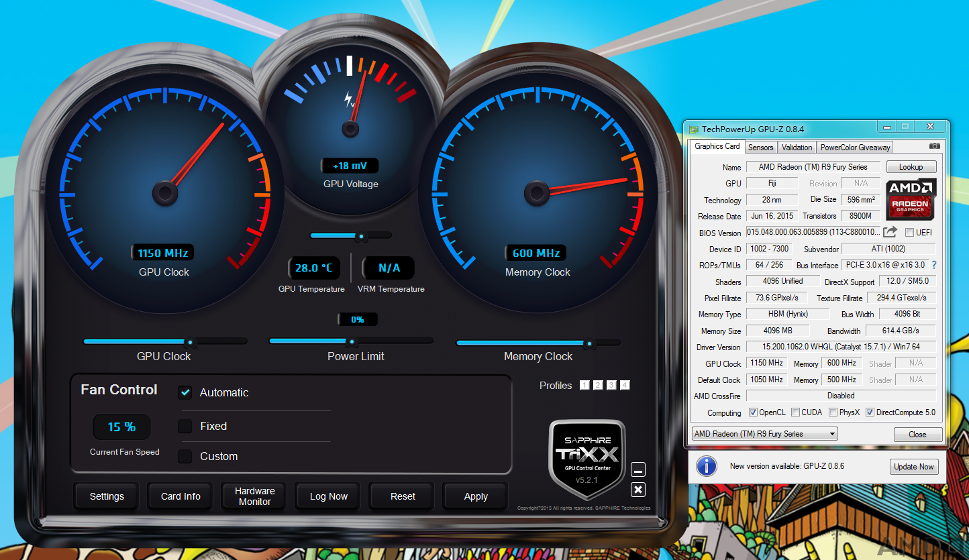Toggle the DirectCompute 5.0 checkbox

point(870,412)
